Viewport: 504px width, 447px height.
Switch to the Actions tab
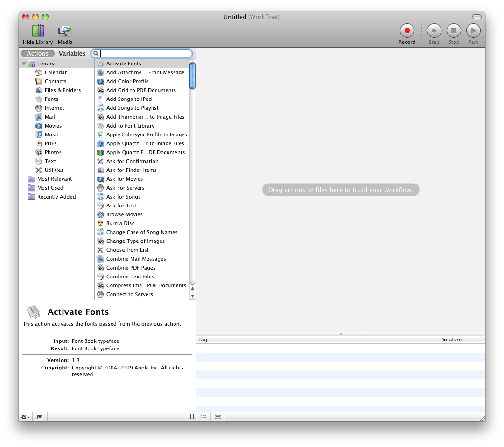(x=38, y=53)
